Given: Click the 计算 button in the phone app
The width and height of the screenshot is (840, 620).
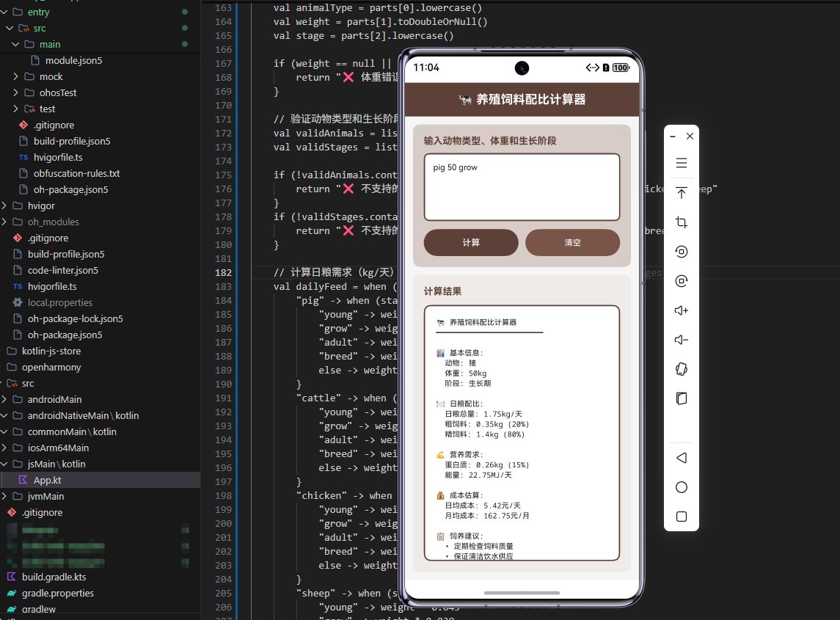Looking at the screenshot, I should (471, 243).
